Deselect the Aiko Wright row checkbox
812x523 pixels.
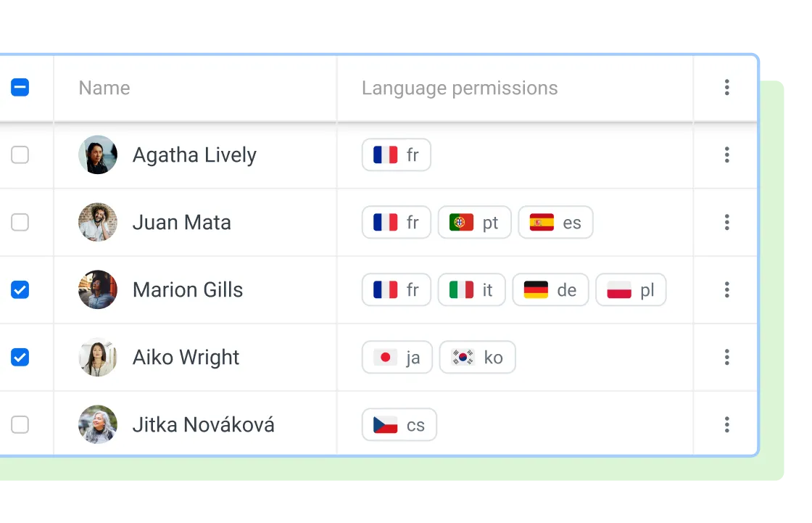20,358
